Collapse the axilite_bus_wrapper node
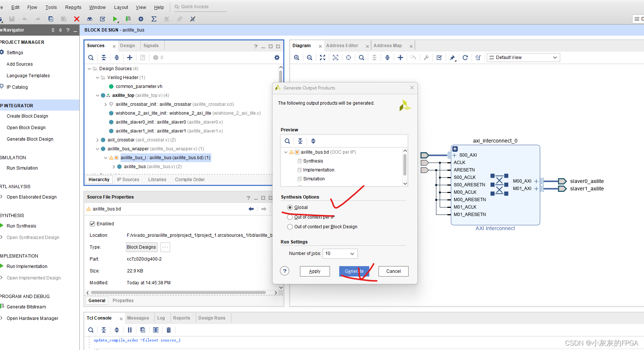This screenshot has width=644, height=350. pos(98,149)
